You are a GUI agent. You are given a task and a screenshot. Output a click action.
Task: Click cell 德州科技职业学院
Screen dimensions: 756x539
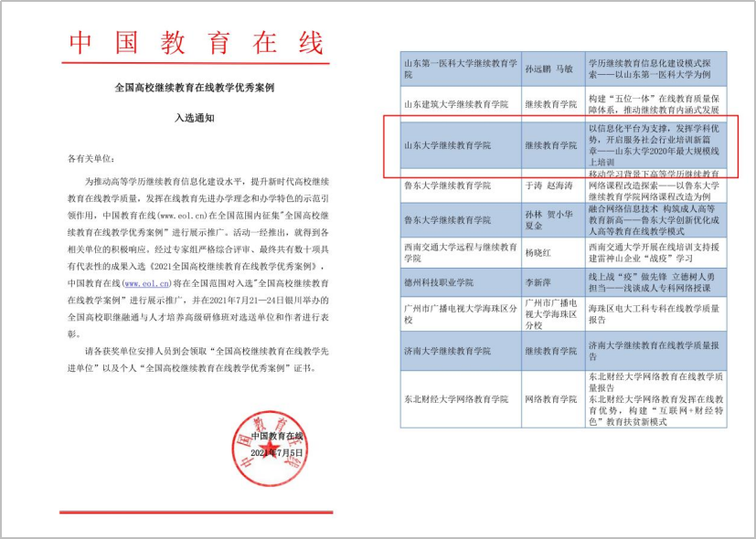[461, 282]
